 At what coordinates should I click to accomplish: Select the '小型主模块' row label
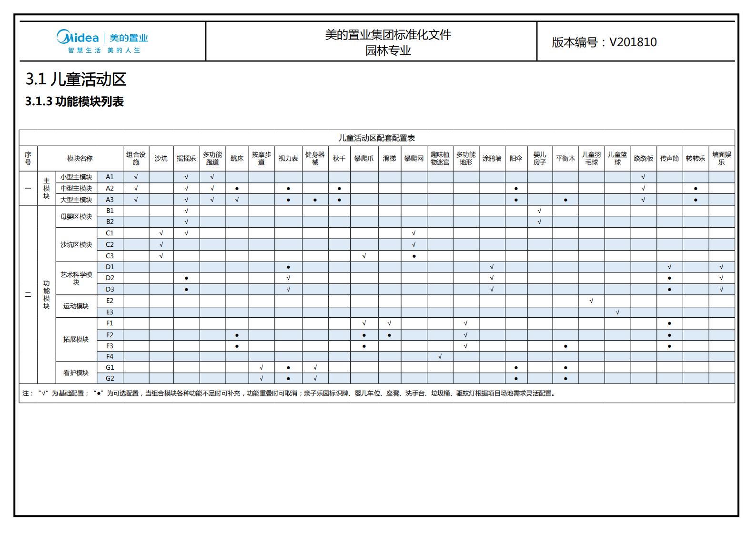pos(76,177)
